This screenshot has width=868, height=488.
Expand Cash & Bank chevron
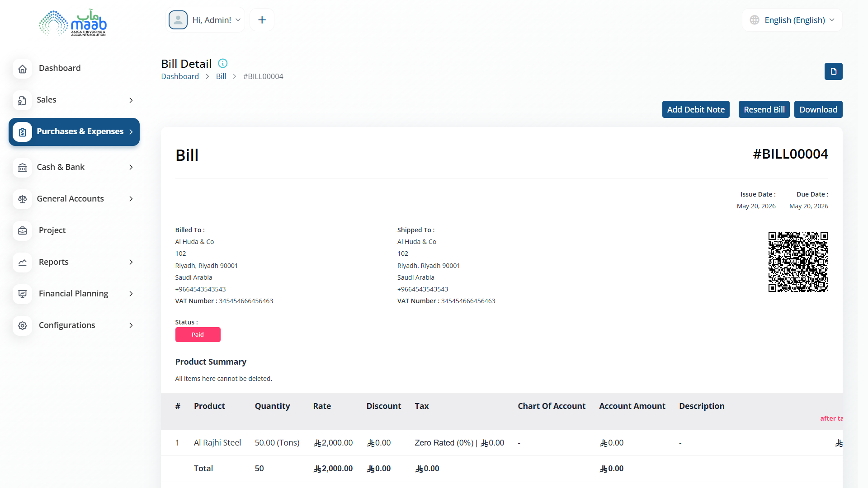coord(131,167)
